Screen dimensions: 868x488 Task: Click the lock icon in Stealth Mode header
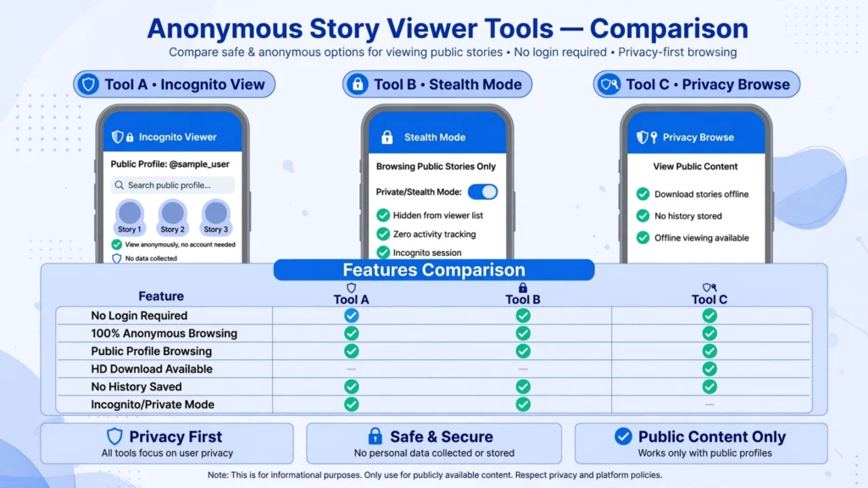[x=387, y=137]
